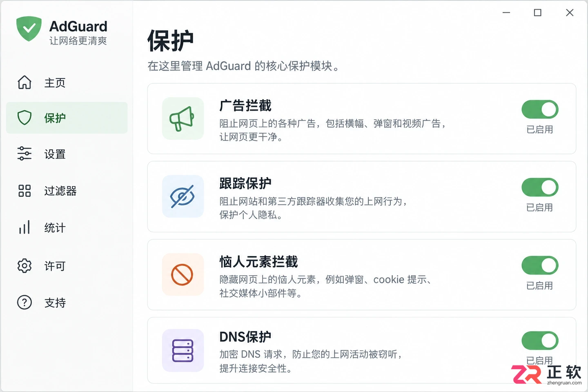Open the 支持 section
This screenshot has height=392, width=588.
pyautogui.click(x=67, y=303)
